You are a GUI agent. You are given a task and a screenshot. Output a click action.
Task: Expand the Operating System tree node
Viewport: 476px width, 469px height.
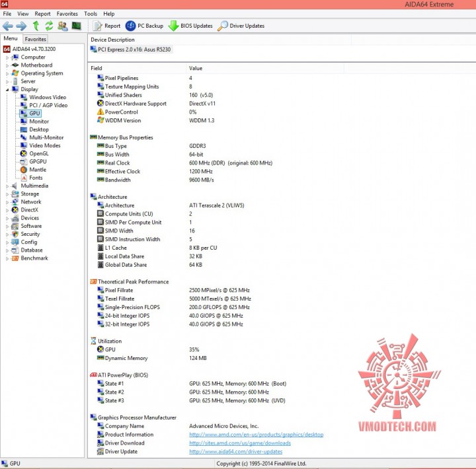[x=7, y=73]
